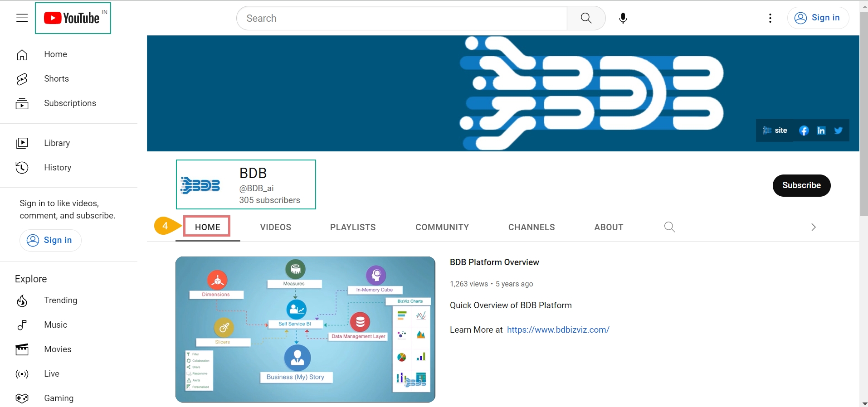Subscribe to the BDB channel
Viewport: 868px width, 407px height.
pyautogui.click(x=801, y=185)
